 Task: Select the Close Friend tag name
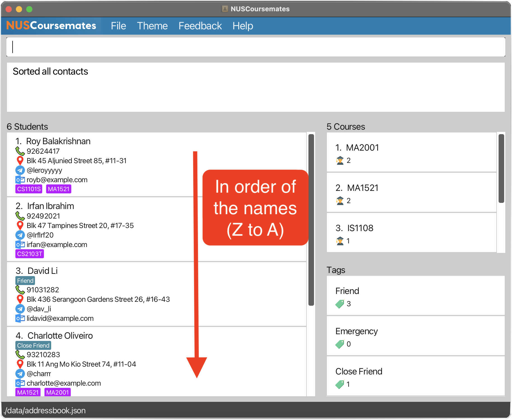(x=359, y=371)
